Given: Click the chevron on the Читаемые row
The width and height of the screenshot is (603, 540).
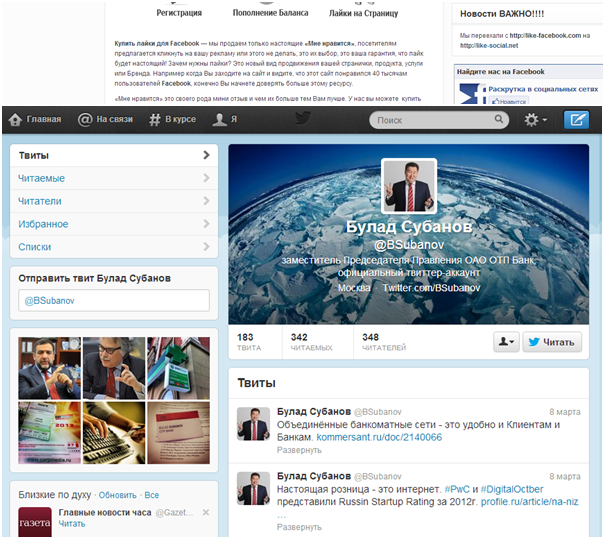Looking at the screenshot, I should tap(207, 178).
